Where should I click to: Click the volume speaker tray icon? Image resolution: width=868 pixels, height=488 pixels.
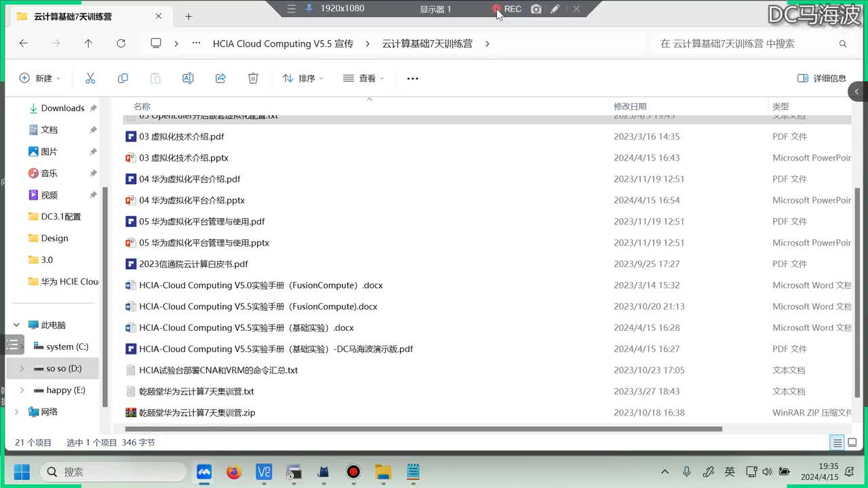click(x=767, y=472)
